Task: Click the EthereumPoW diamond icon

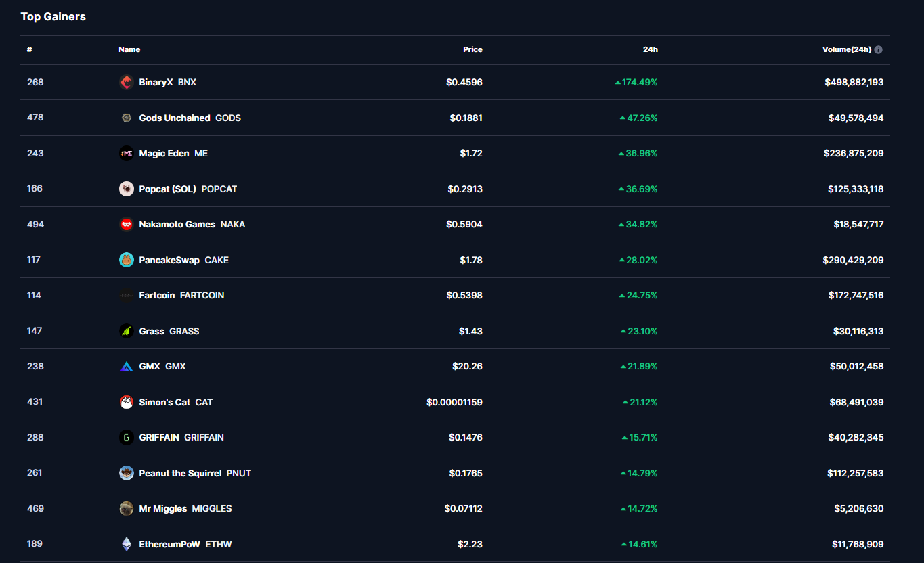Action: coord(127,544)
